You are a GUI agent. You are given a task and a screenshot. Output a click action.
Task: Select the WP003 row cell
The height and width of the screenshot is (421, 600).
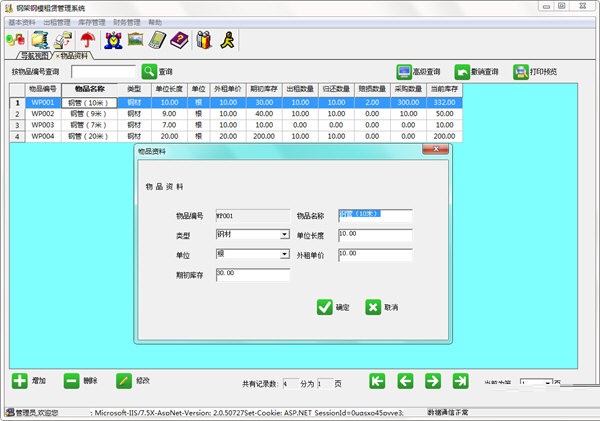click(x=43, y=125)
